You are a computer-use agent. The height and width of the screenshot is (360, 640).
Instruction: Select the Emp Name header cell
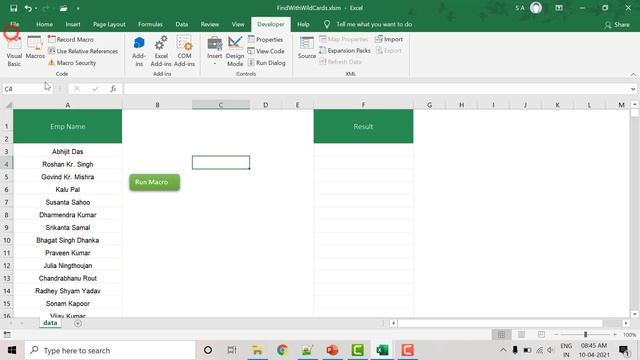[68, 126]
